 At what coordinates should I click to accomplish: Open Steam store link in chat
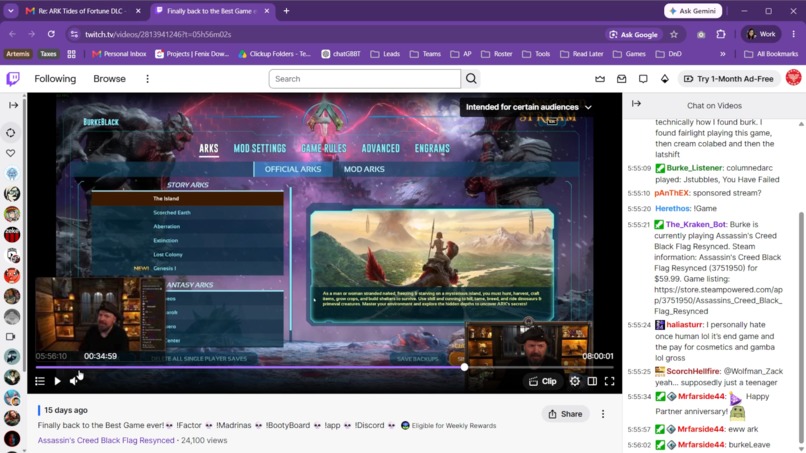pyautogui.click(x=718, y=300)
